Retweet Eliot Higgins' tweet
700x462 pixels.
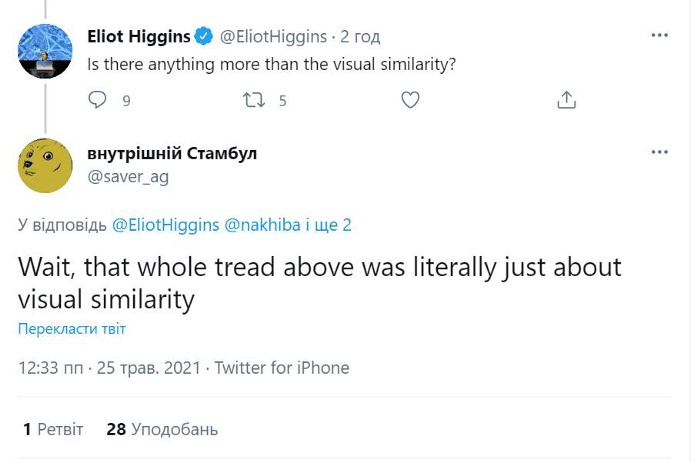254,100
